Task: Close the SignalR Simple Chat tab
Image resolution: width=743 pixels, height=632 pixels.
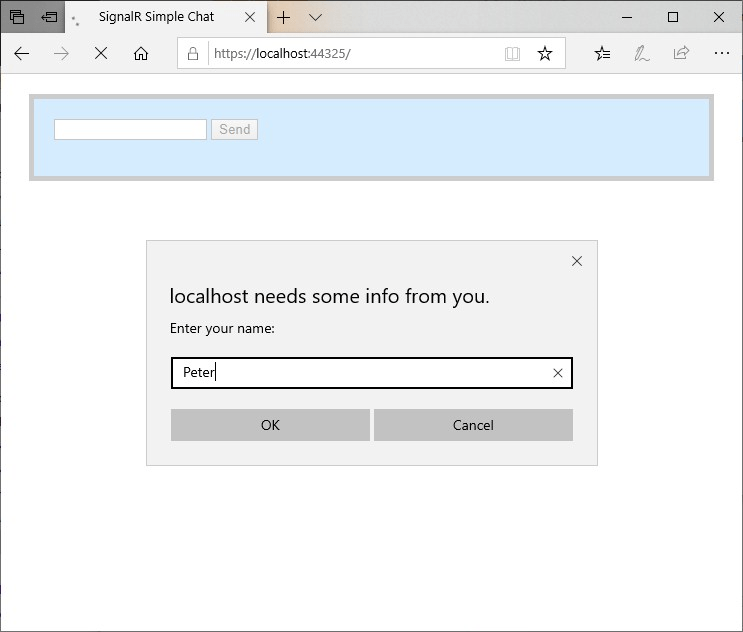Action: [x=250, y=18]
